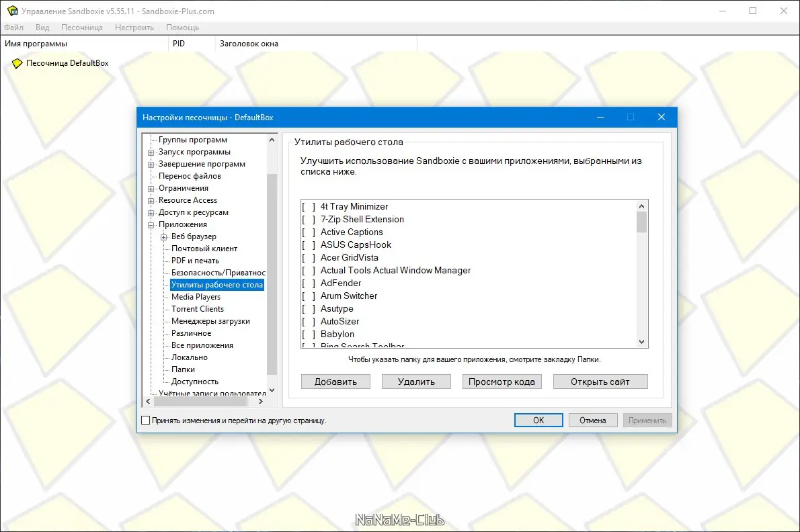Click the Отмена button
This screenshot has height=532, width=800.
pos(592,420)
